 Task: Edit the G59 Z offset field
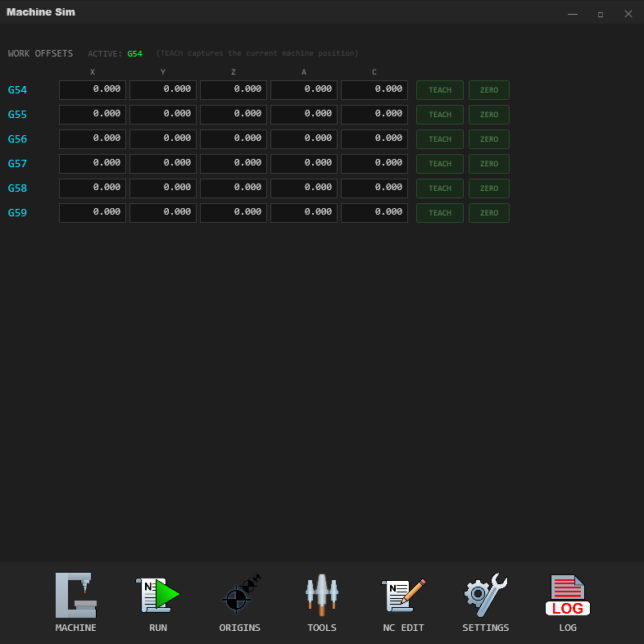234,213
